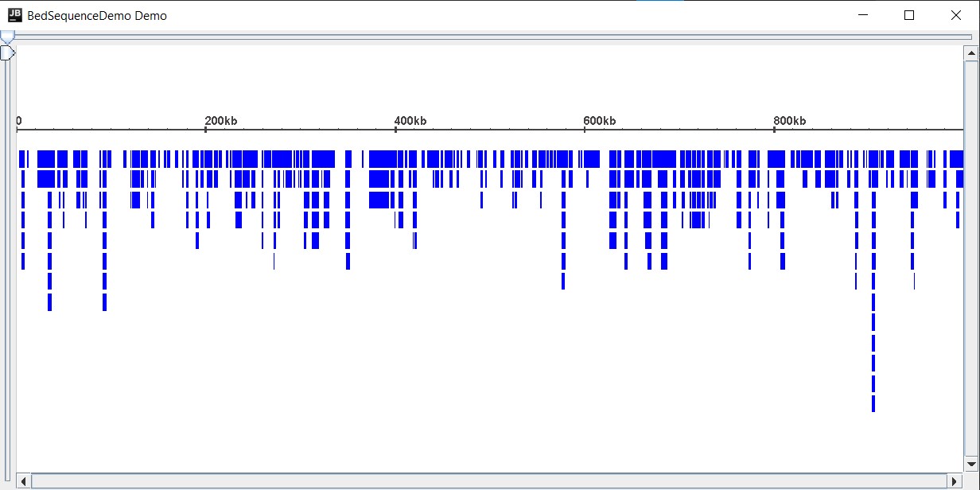
Task: Minimize the BedSequenceDemo window
Action: pyautogui.click(x=862, y=15)
